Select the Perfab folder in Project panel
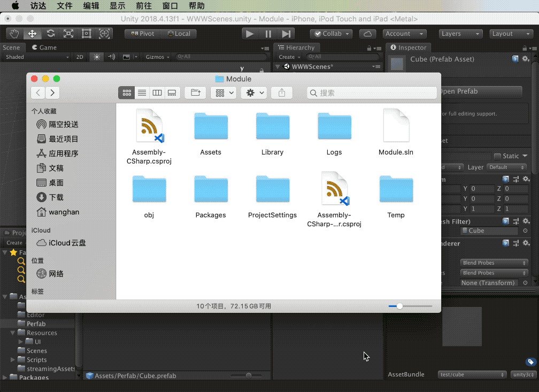The width and height of the screenshot is (539, 392). 36,324
